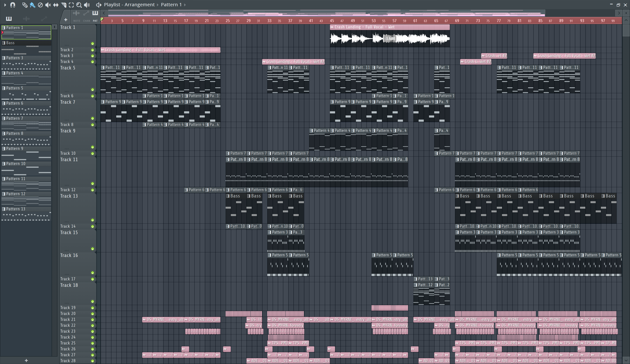Click the playhead marker at bar 1
Viewport: 630px width, 364px height.
click(102, 20)
